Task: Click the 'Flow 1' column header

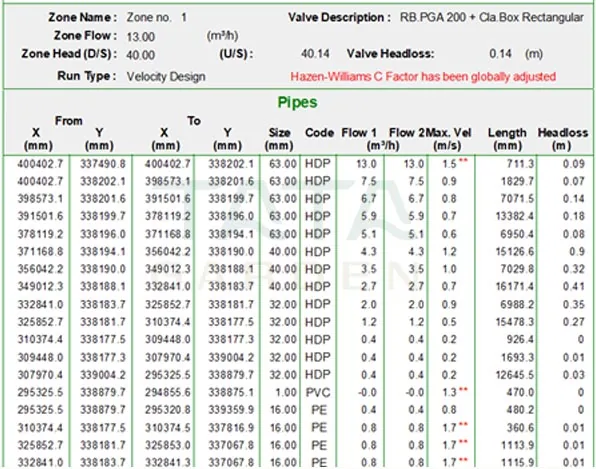Action: (359, 133)
